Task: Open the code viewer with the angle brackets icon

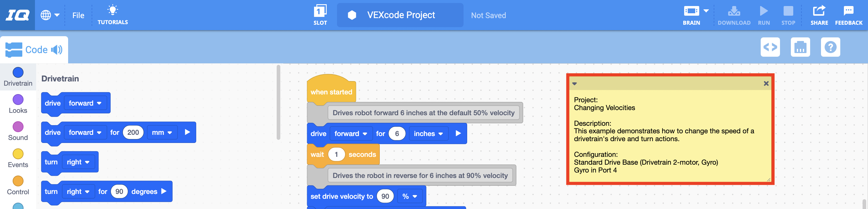Action: pyautogui.click(x=771, y=47)
